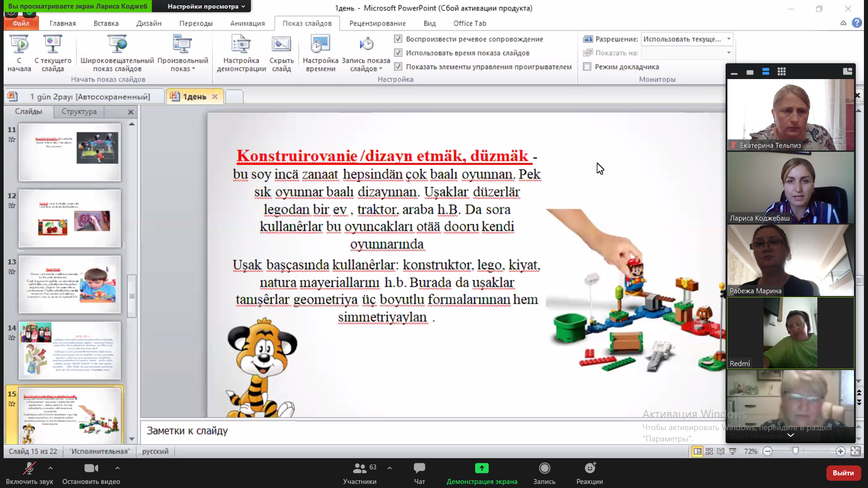Select gallery view in Zoom video panel

[x=782, y=71]
